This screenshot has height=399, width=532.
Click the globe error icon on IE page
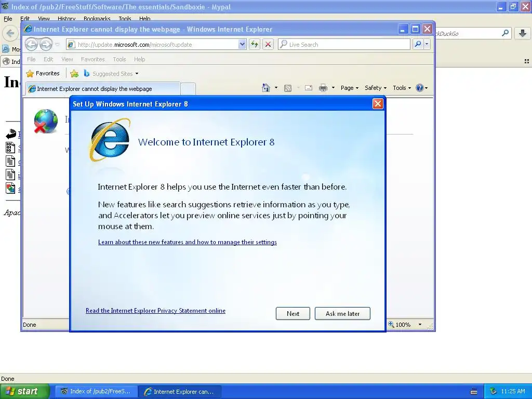(46, 121)
